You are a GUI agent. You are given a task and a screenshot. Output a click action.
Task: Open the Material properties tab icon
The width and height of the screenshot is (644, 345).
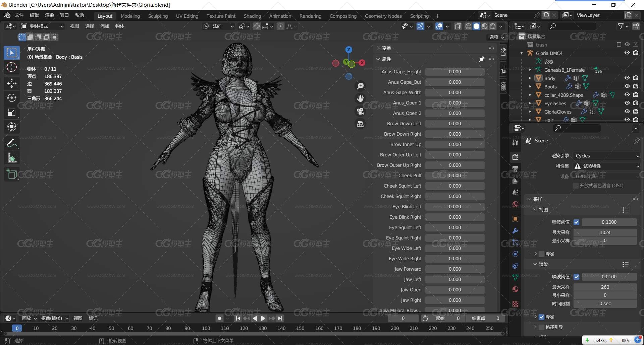[x=516, y=289]
